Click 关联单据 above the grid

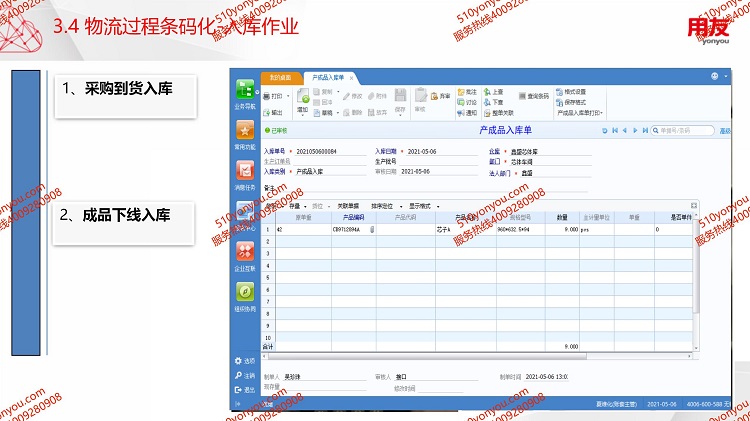348,206
